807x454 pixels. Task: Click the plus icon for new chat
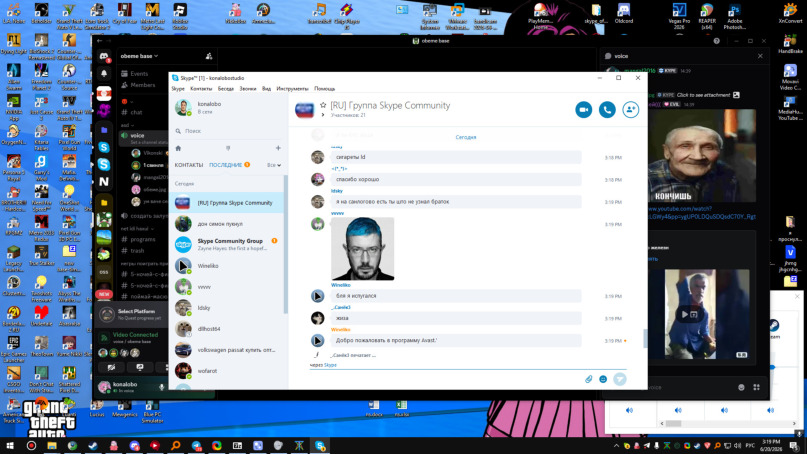click(278, 148)
